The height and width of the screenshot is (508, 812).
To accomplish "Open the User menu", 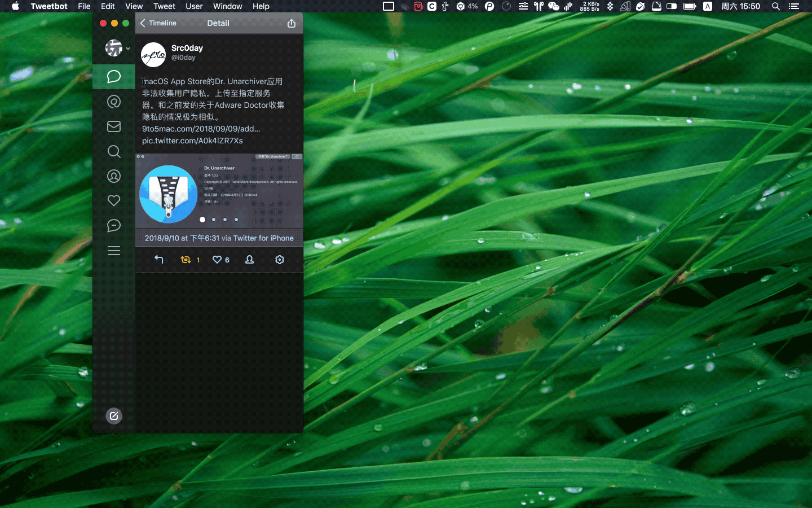I will [194, 6].
